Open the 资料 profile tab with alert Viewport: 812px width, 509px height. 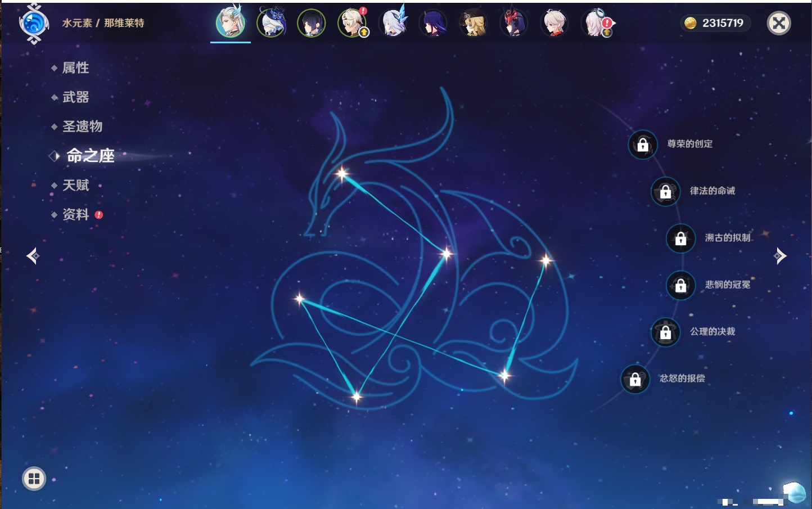[75, 214]
